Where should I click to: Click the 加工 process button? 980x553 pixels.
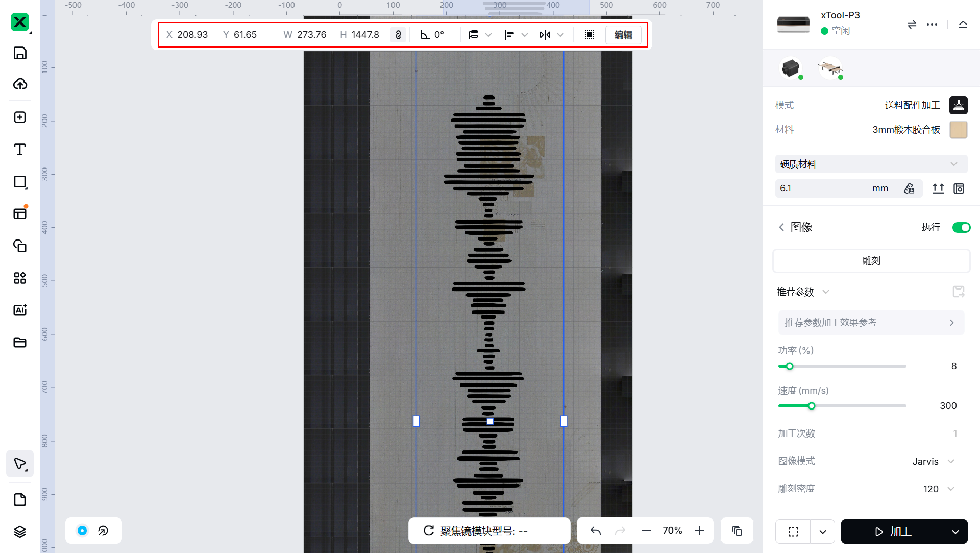[892, 532]
